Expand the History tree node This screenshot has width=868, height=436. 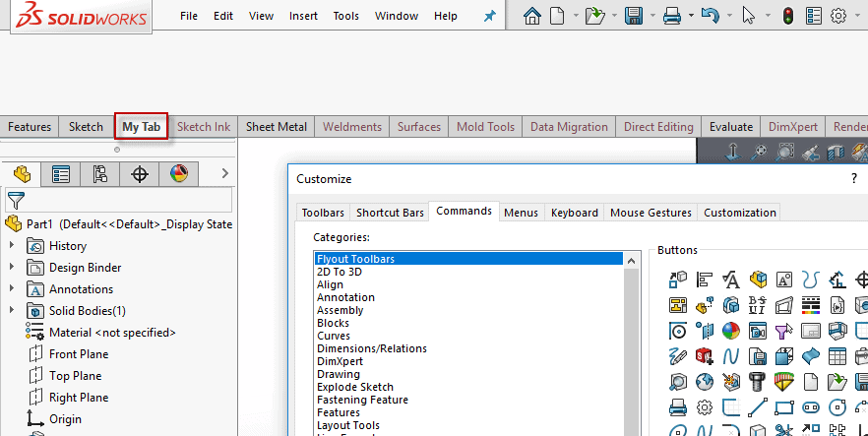[x=12, y=246]
